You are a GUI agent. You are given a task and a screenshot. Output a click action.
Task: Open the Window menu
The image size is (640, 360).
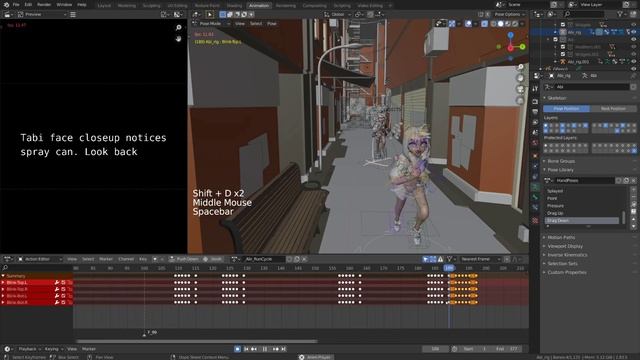(x=64, y=4)
